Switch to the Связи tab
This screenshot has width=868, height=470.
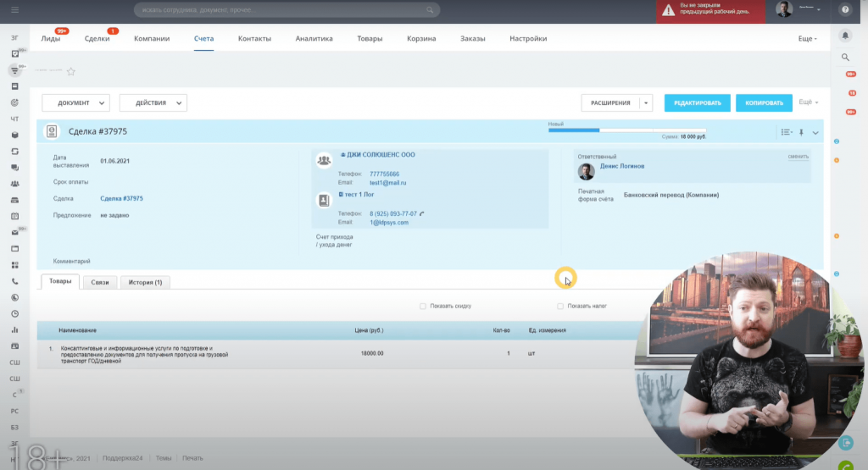(x=100, y=282)
